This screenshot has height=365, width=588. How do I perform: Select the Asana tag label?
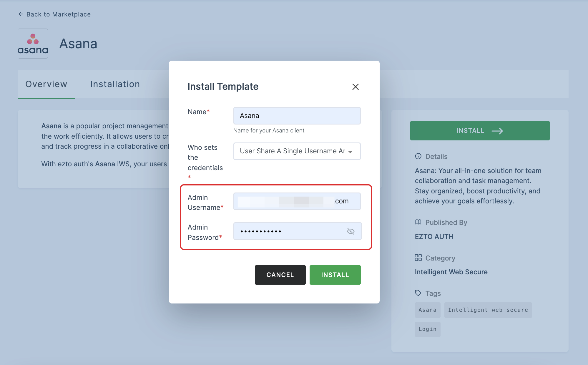pos(427,310)
